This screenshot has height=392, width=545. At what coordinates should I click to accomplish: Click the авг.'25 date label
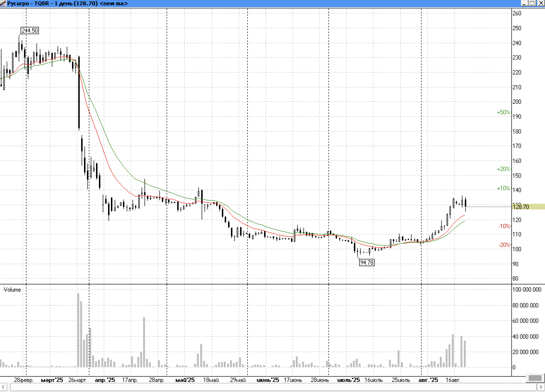pyautogui.click(x=428, y=380)
